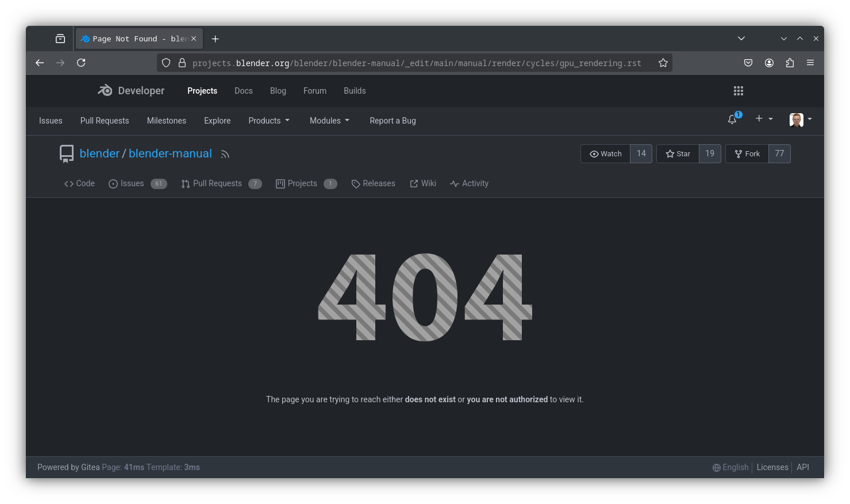Screen dimensions: 850x504
Task: Switch to the Activity tab
Action: (x=469, y=183)
